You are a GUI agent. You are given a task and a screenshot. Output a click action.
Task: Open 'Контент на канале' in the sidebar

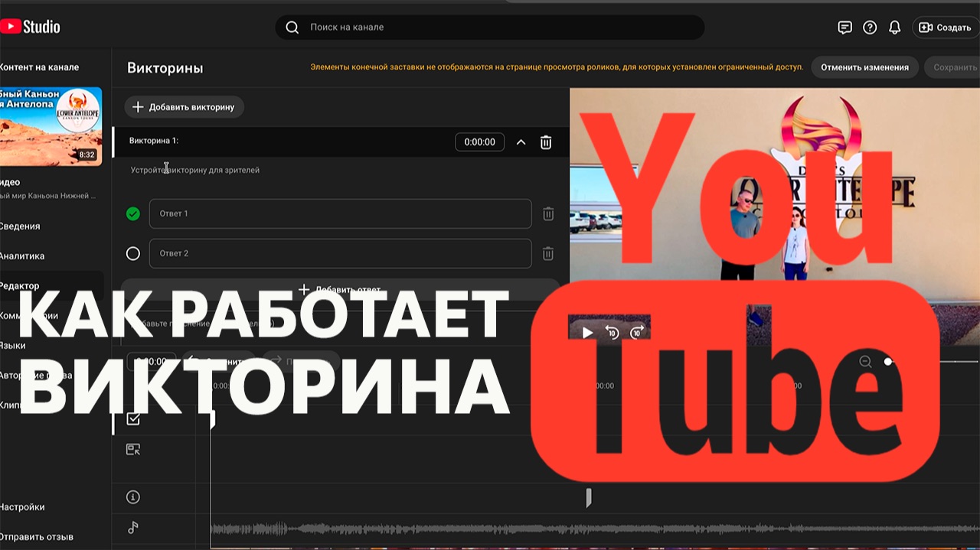pyautogui.click(x=39, y=67)
